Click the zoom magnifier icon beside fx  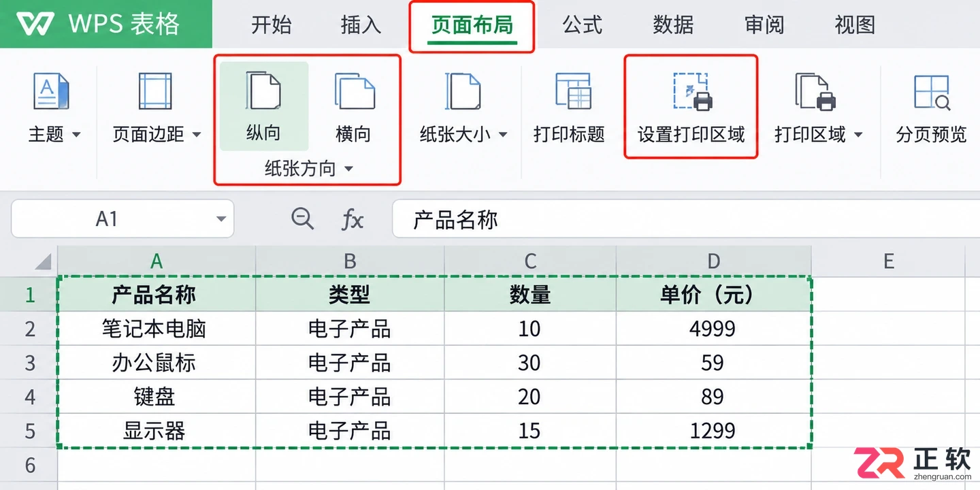coord(302,218)
